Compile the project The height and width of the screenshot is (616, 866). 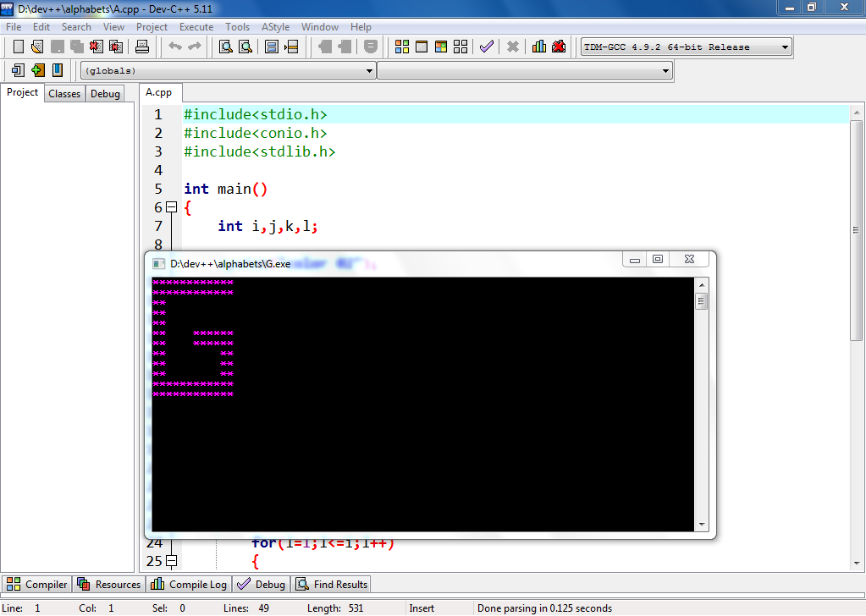(x=402, y=47)
